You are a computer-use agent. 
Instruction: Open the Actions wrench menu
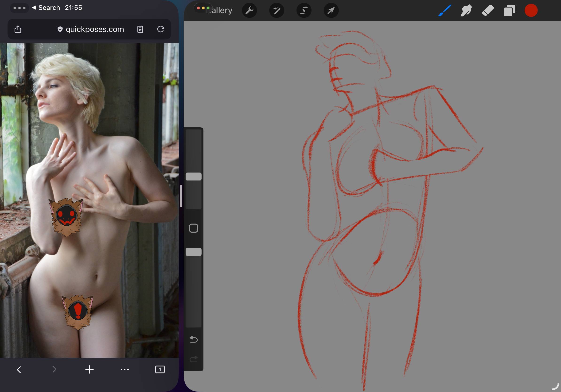pyautogui.click(x=249, y=11)
